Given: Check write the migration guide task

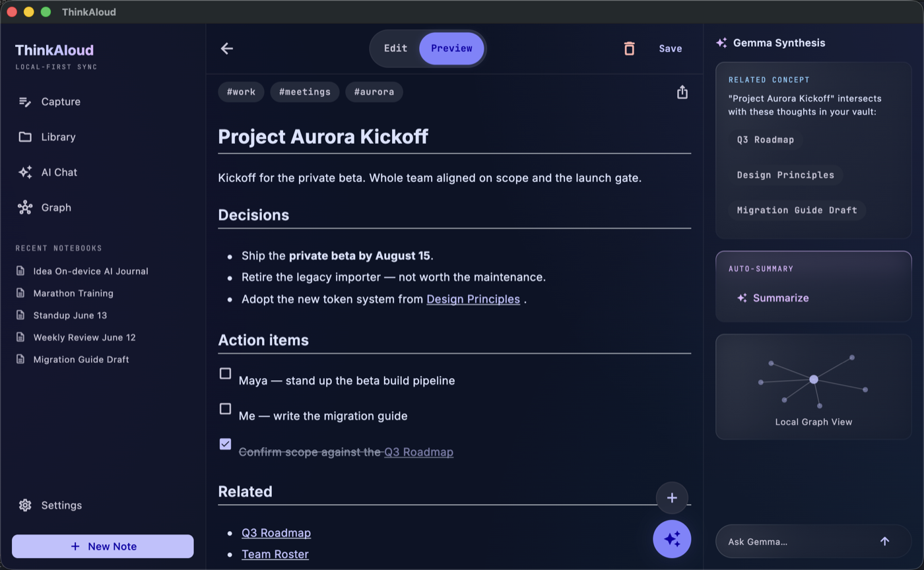Looking at the screenshot, I should 225,409.
